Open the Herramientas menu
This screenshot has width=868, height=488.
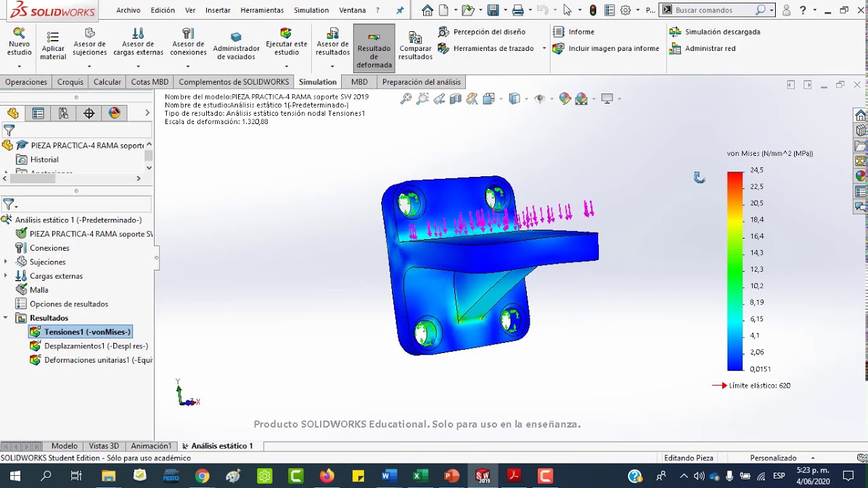262,10
